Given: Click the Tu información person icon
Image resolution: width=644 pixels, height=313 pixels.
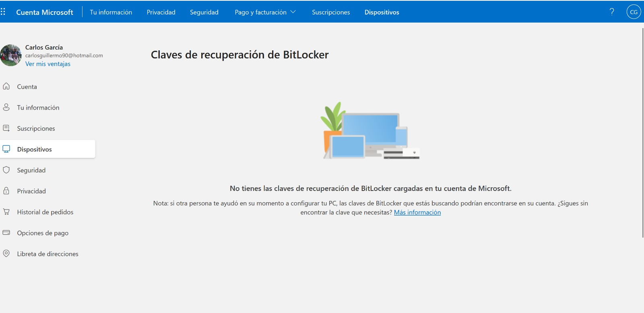Looking at the screenshot, I should (x=6, y=107).
